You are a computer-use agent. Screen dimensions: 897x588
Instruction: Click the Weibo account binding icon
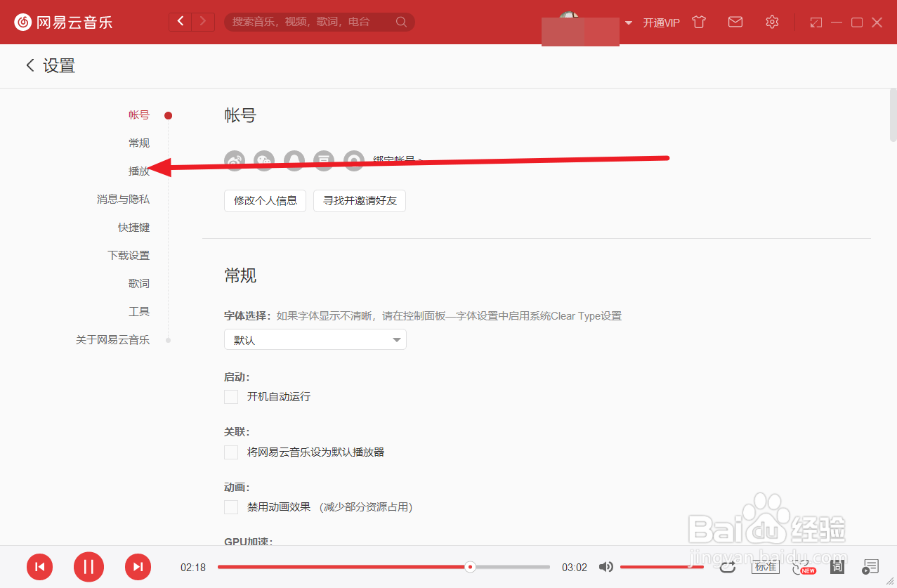(235, 161)
